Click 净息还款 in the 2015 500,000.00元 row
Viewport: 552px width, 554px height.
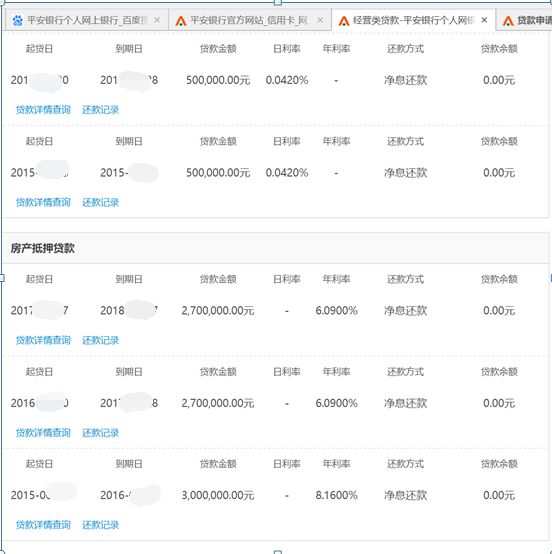click(406, 173)
